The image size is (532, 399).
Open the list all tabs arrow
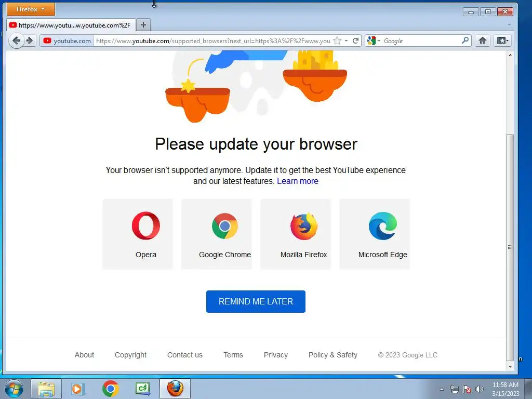[x=509, y=25]
